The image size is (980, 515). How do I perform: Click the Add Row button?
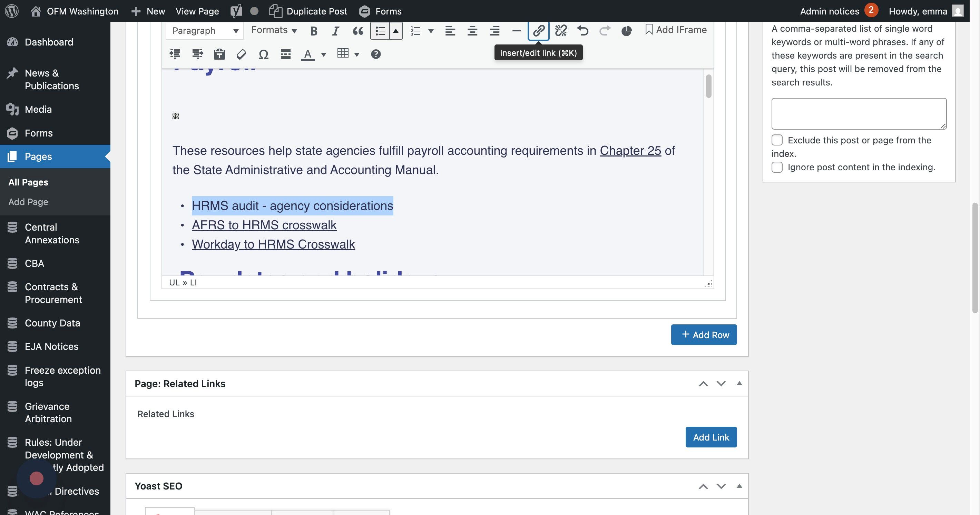[703, 335]
